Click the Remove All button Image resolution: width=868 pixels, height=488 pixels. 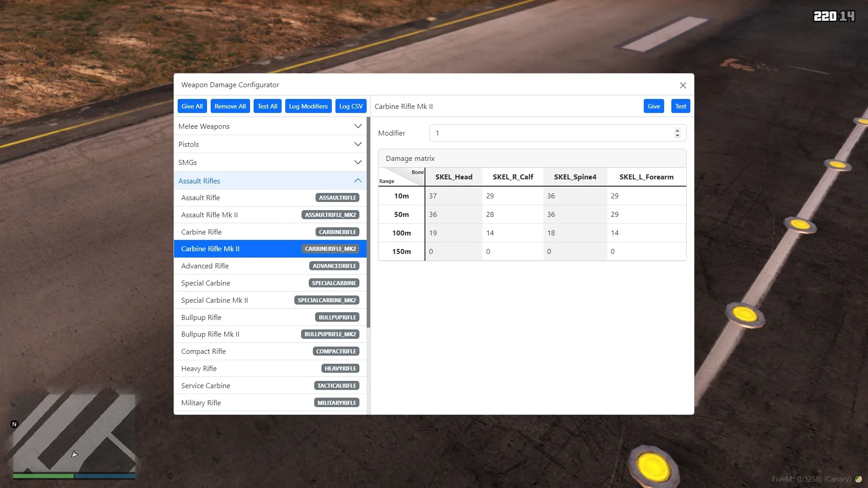click(230, 106)
